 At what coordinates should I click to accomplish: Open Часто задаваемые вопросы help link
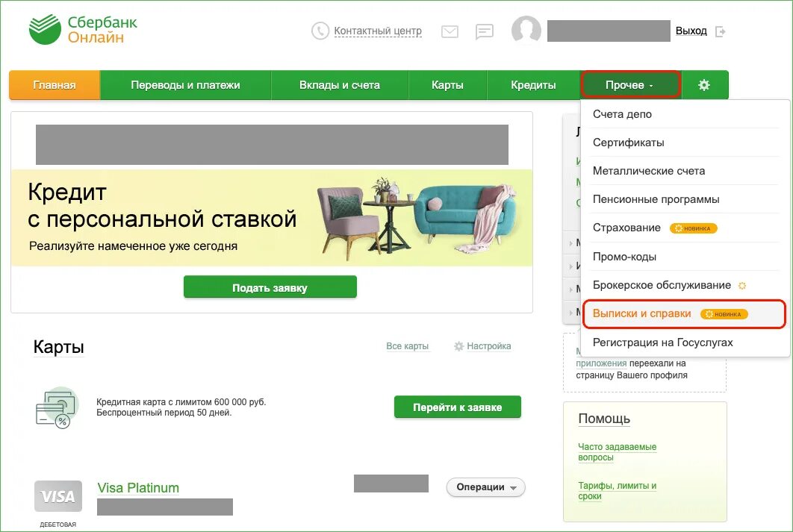[617, 452]
